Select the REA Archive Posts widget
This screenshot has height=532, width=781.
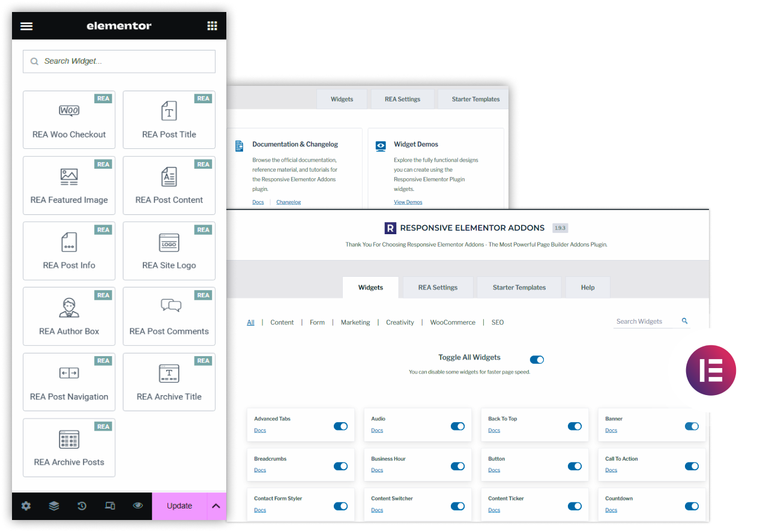tap(69, 448)
